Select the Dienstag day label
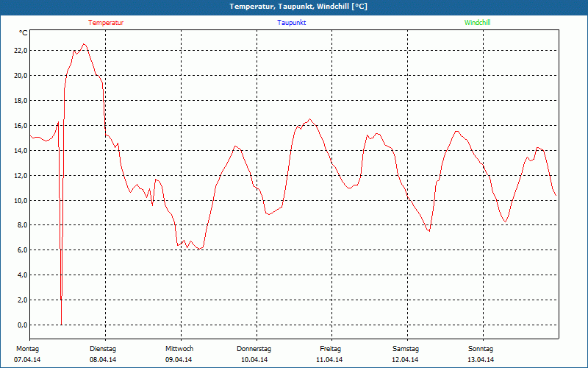588x368 pixels. (103, 349)
